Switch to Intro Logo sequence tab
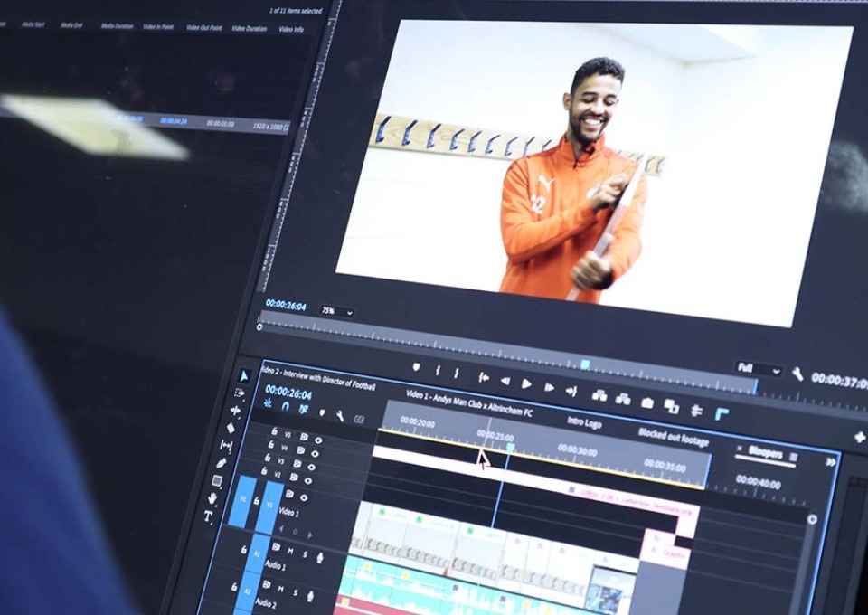Screen dimensions: 868x615 (x=584, y=422)
